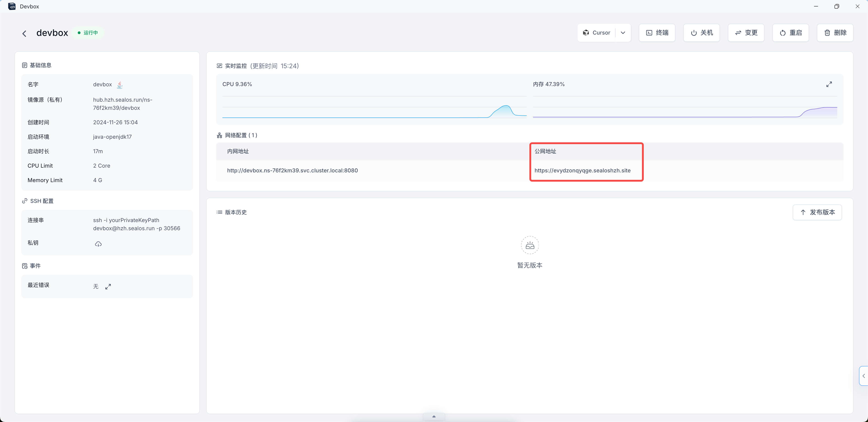Click the image source hub.hzh.sealos.run text
Image resolution: width=868 pixels, height=422 pixels.
(123, 104)
